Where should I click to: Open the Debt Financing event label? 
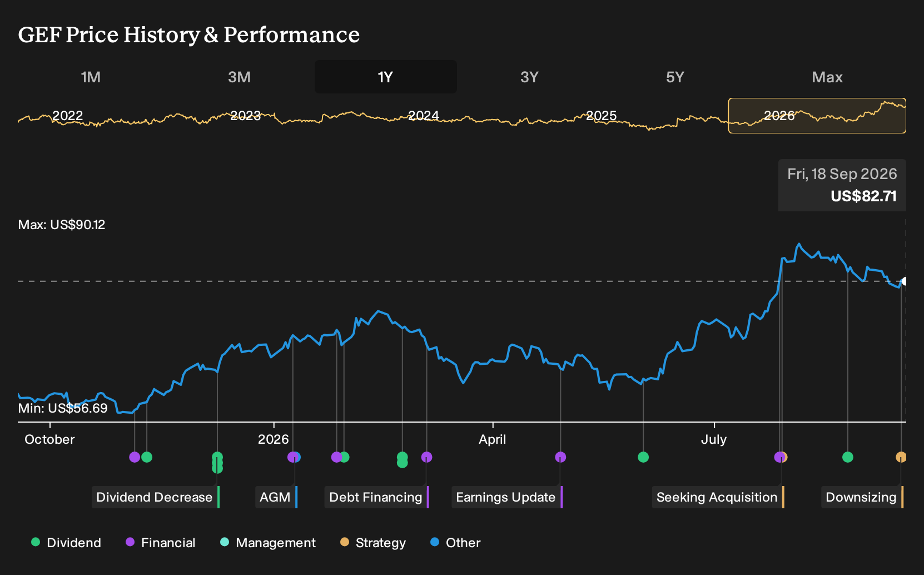[377, 497]
